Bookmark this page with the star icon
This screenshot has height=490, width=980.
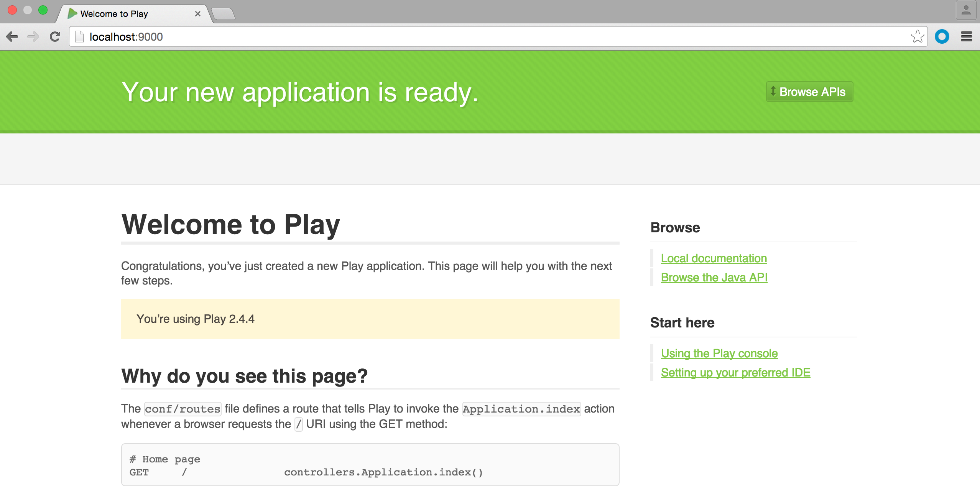[x=918, y=37]
